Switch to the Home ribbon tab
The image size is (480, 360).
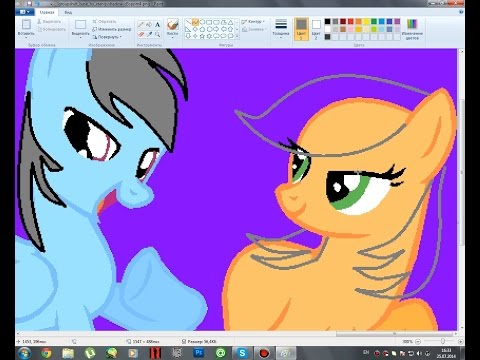47,12
